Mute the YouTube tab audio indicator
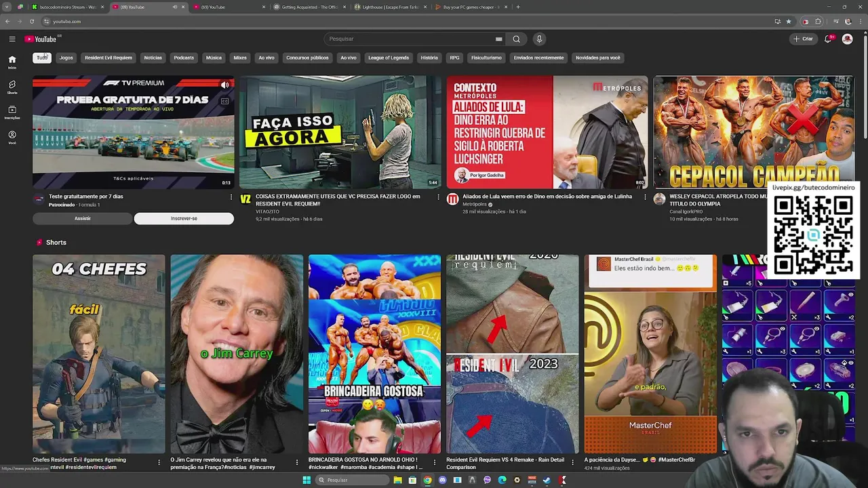The image size is (868, 488). [x=174, y=7]
